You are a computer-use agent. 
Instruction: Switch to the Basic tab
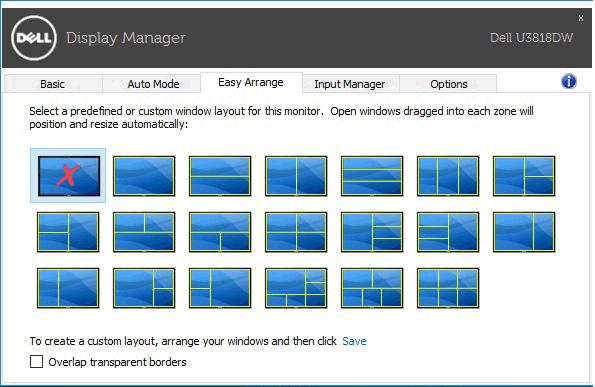(x=53, y=84)
